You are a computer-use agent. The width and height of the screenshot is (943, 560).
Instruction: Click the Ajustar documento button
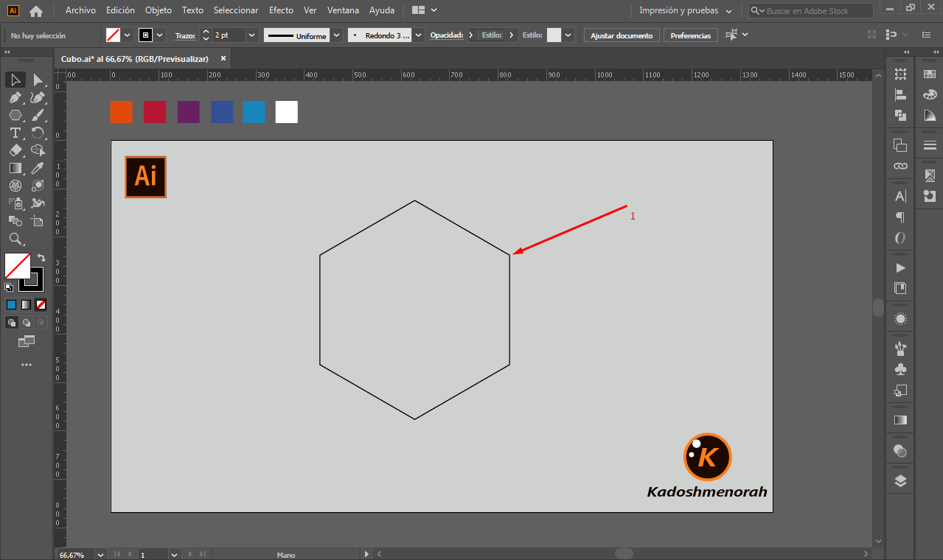coord(622,35)
